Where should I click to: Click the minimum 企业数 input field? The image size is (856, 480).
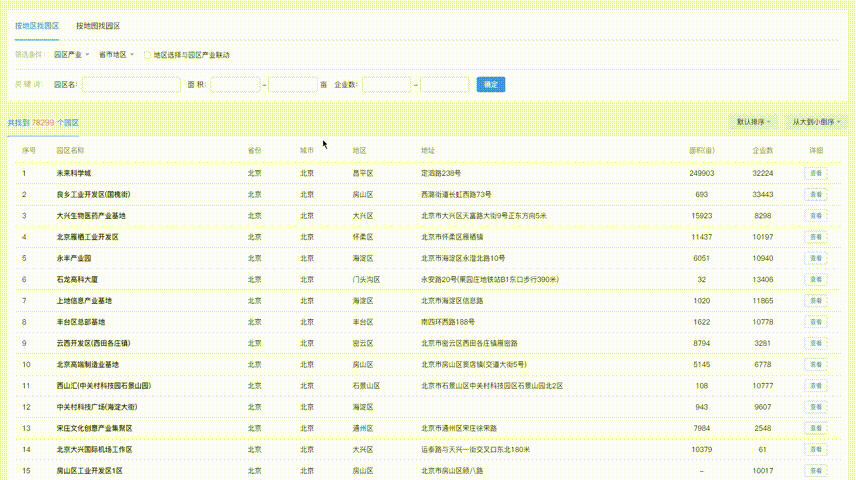(386, 85)
